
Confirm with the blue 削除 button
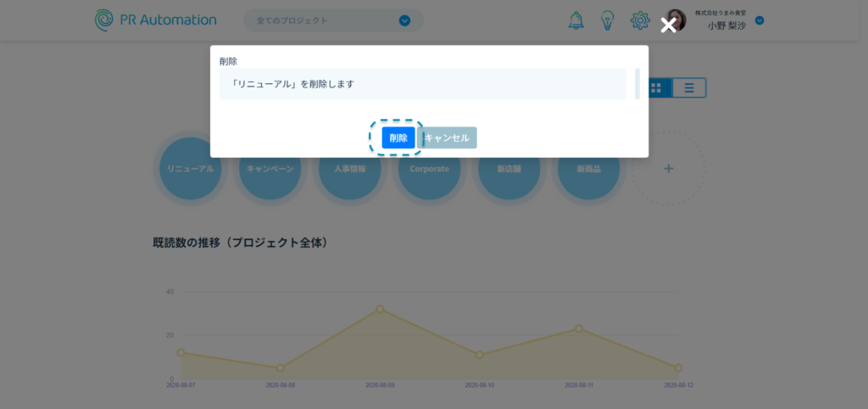tap(398, 137)
